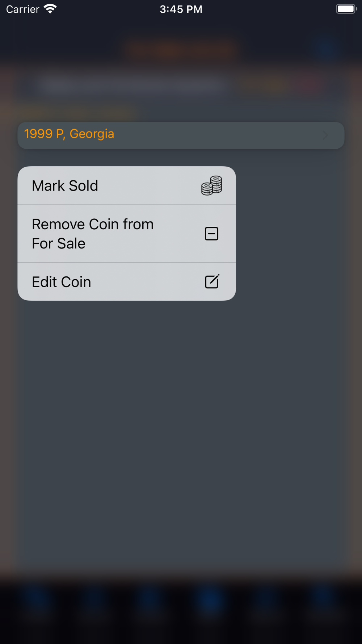
Task: Tap the battery icon in the status bar
Action: coord(346,9)
